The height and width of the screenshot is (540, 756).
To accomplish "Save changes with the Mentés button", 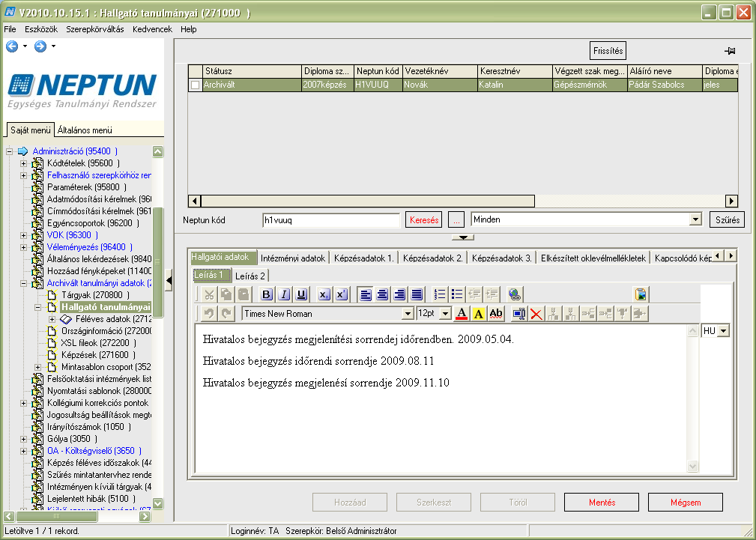I will 602,503.
